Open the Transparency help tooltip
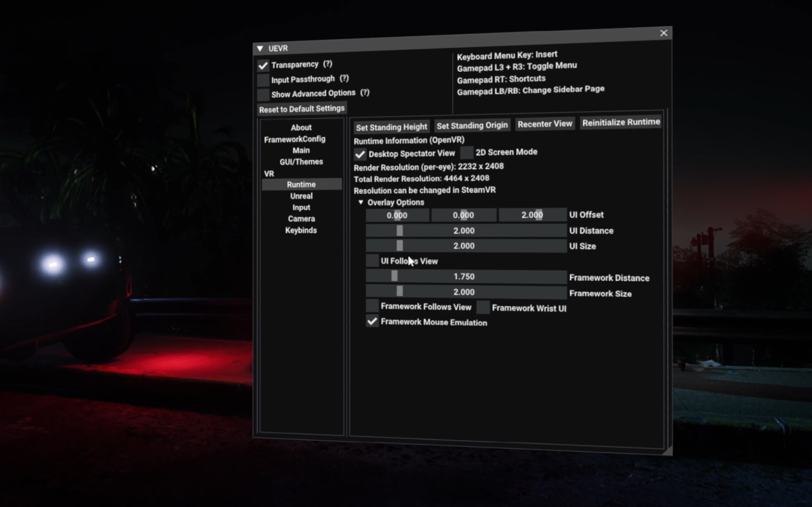 [x=328, y=64]
